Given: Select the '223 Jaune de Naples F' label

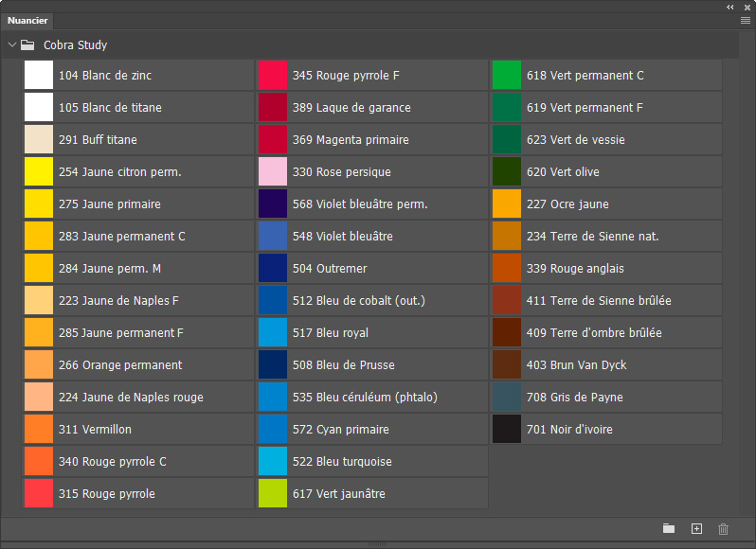Looking at the screenshot, I should [118, 300].
